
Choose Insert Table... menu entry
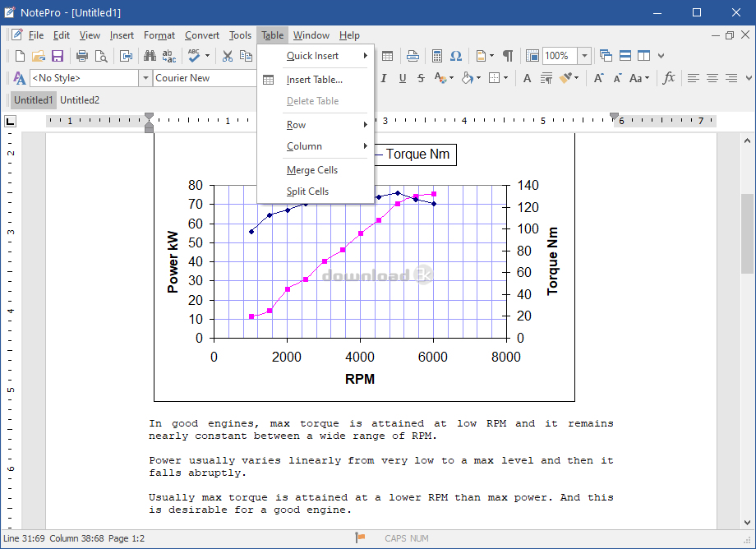pyautogui.click(x=316, y=80)
